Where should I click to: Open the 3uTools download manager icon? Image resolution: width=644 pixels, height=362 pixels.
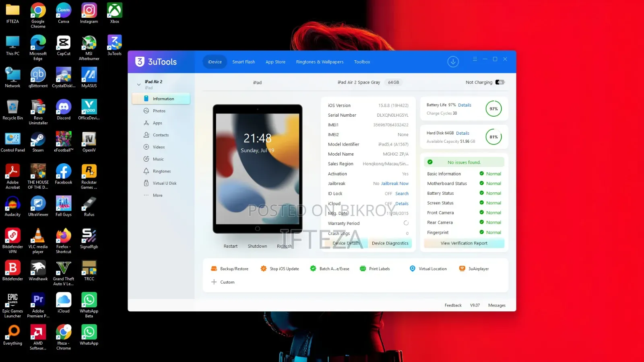[453, 62]
